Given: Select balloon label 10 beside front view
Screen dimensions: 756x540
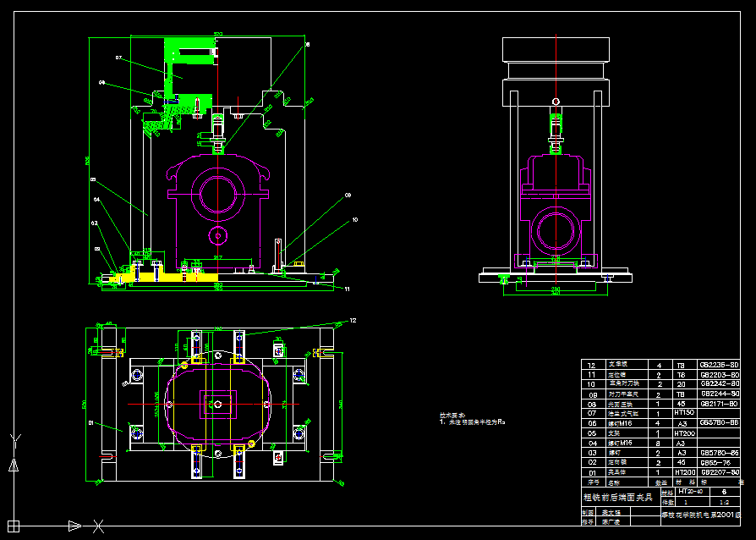Looking at the screenshot, I should tap(355, 219).
